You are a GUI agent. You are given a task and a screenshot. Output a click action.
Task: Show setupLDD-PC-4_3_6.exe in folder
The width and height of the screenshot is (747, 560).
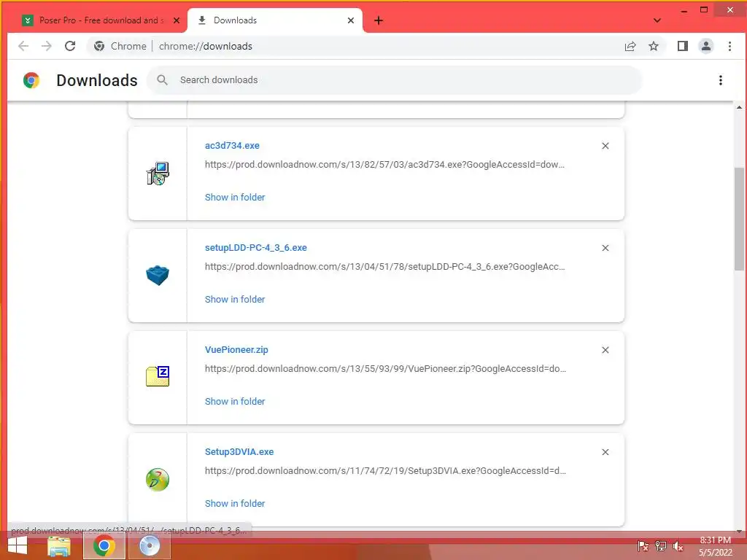click(235, 299)
